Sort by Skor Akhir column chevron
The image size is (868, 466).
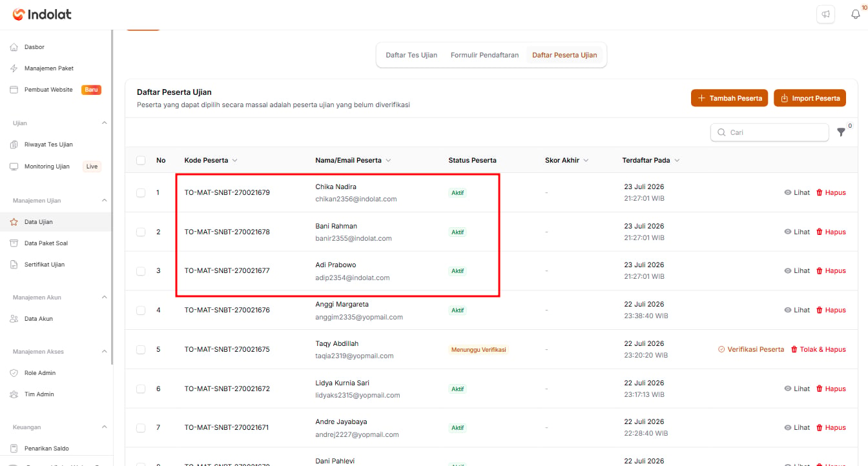pyautogui.click(x=586, y=160)
